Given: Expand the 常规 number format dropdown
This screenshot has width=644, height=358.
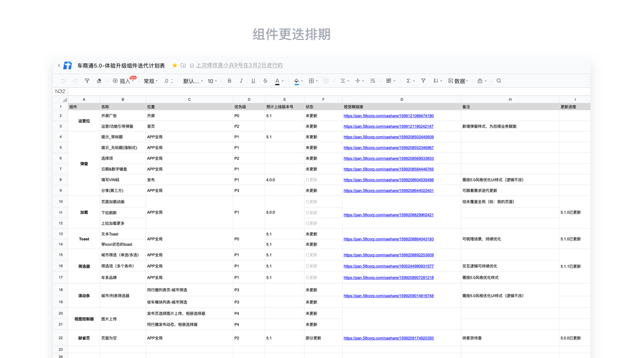Looking at the screenshot, I should coord(150,81).
